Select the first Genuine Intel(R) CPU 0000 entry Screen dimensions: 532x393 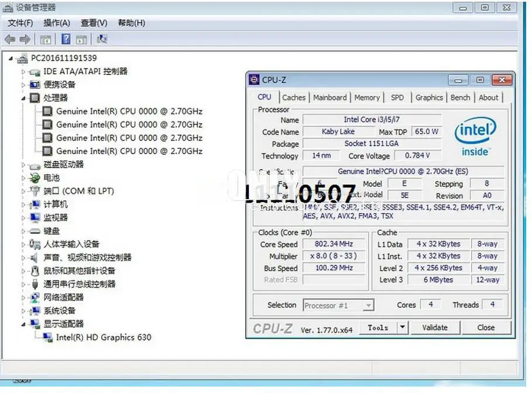129,111
